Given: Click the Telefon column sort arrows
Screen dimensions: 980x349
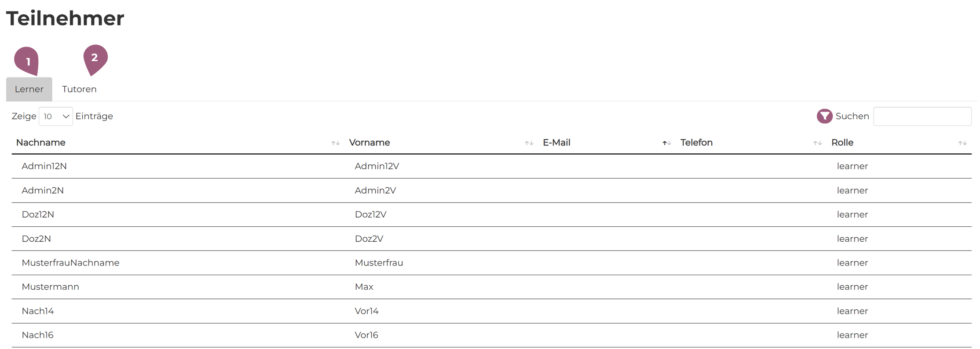Looking at the screenshot, I should point(817,143).
